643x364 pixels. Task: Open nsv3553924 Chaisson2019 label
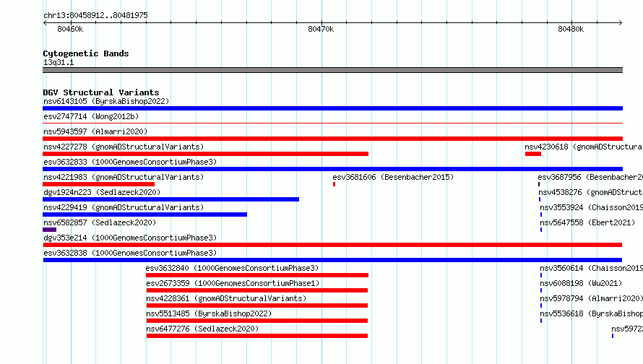[x=591, y=207]
